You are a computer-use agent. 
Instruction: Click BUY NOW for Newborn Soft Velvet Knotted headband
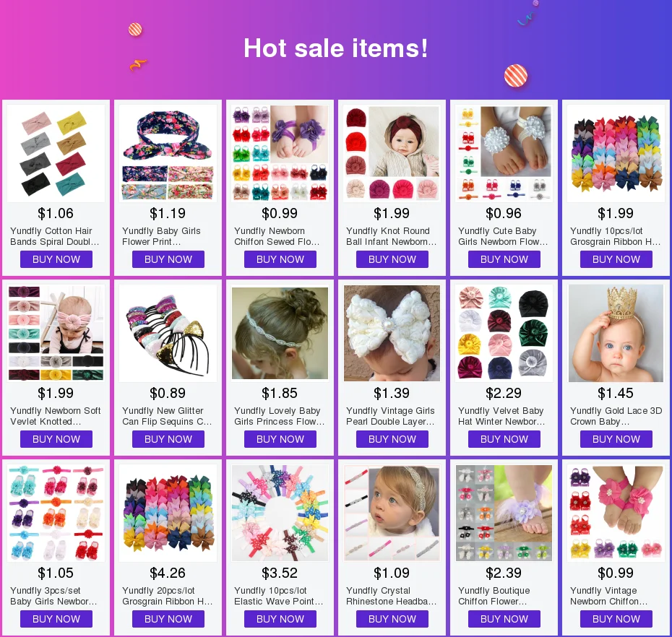click(x=56, y=439)
